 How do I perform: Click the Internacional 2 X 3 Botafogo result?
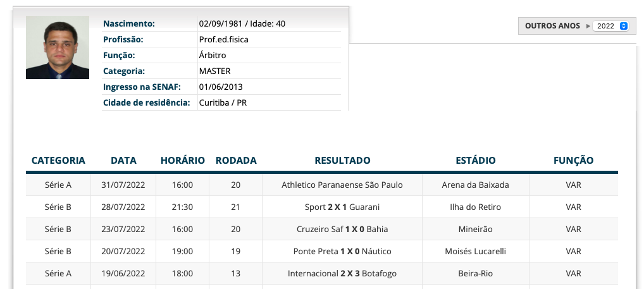342,274
